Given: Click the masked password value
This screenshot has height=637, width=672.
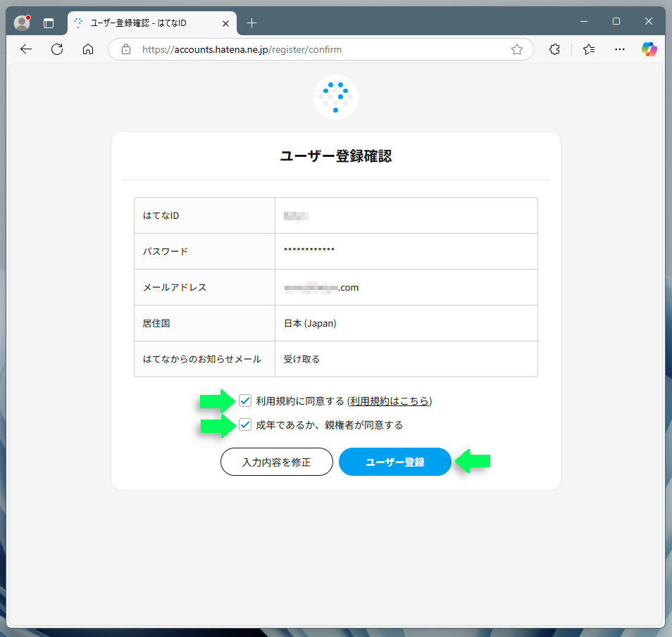Looking at the screenshot, I should point(309,250).
